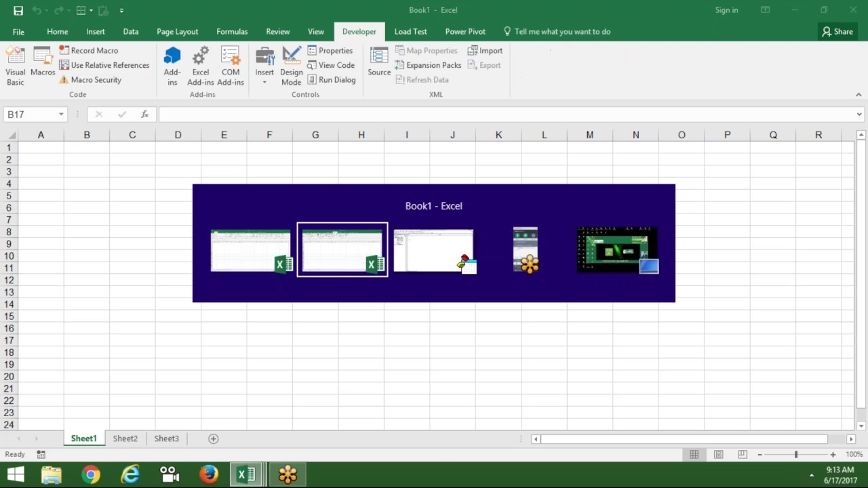Screen dimensions: 868x488
Task: Click the zoom slider handle
Action: [795, 454]
